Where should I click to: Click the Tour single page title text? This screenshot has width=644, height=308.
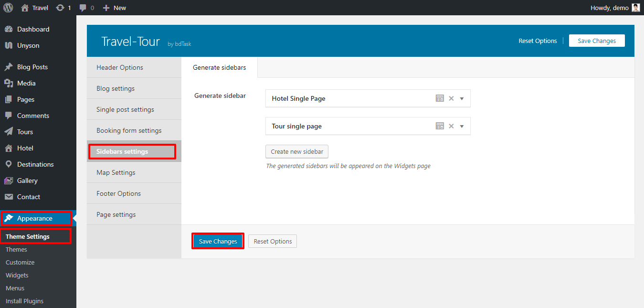[x=296, y=126]
